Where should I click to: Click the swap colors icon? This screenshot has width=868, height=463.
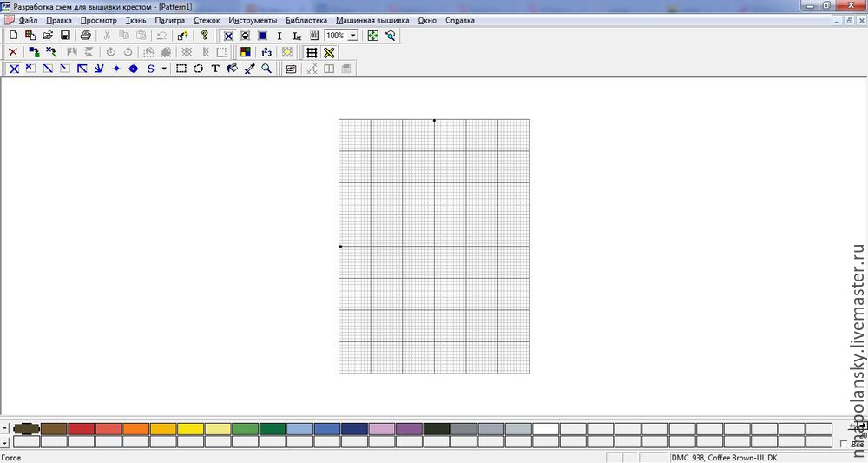pos(34,52)
